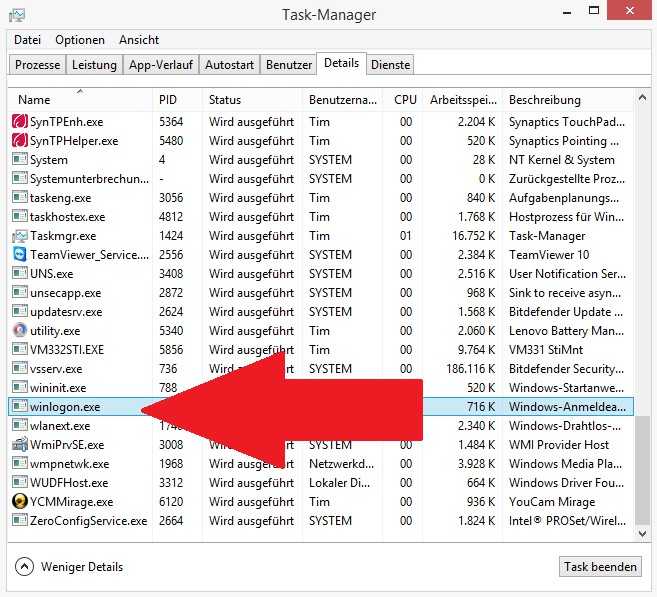Click the wmpnetwk.exe process icon
This screenshot has height=597, width=657.
(x=20, y=463)
